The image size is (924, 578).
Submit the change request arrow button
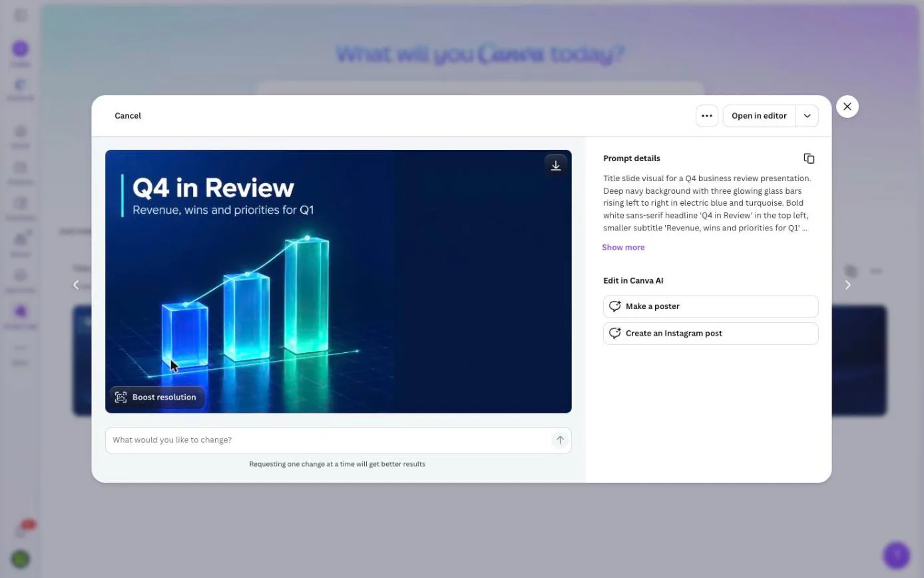tap(560, 440)
